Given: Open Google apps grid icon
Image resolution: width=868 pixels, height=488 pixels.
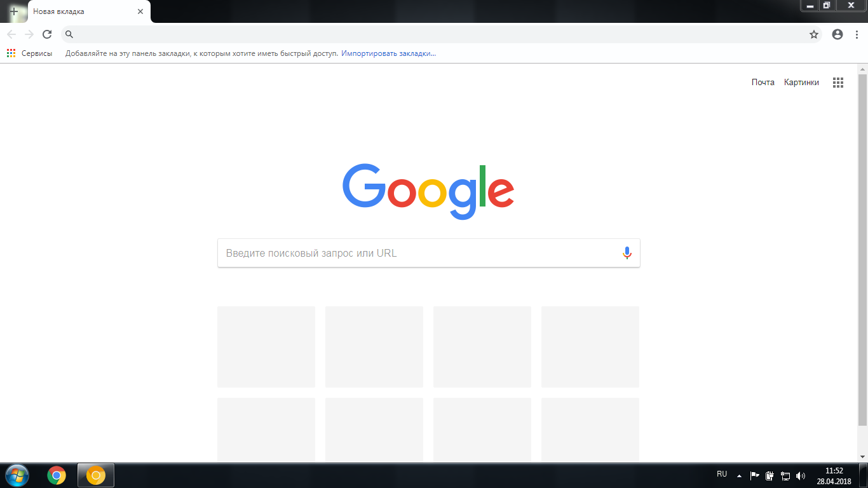Looking at the screenshot, I should click(x=838, y=83).
